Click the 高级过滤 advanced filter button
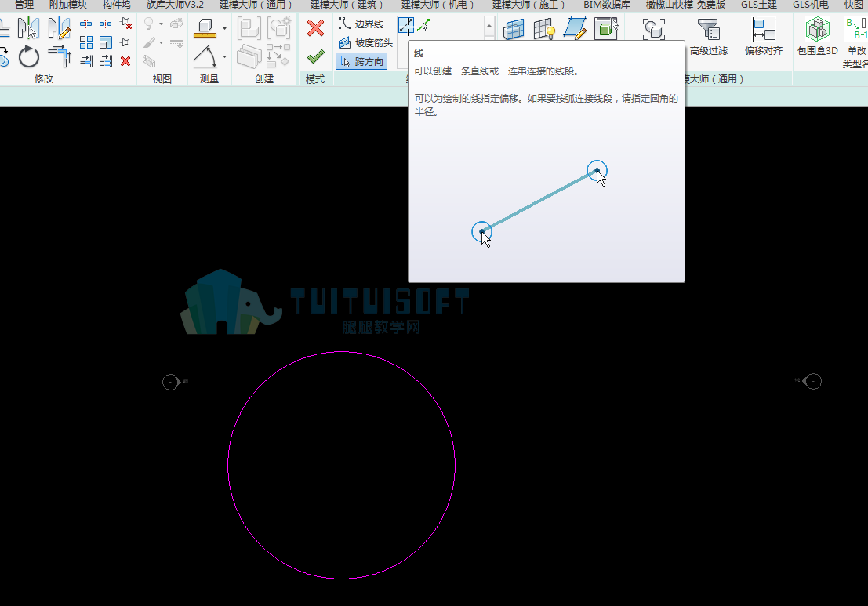This screenshot has height=606, width=868. coord(709,37)
